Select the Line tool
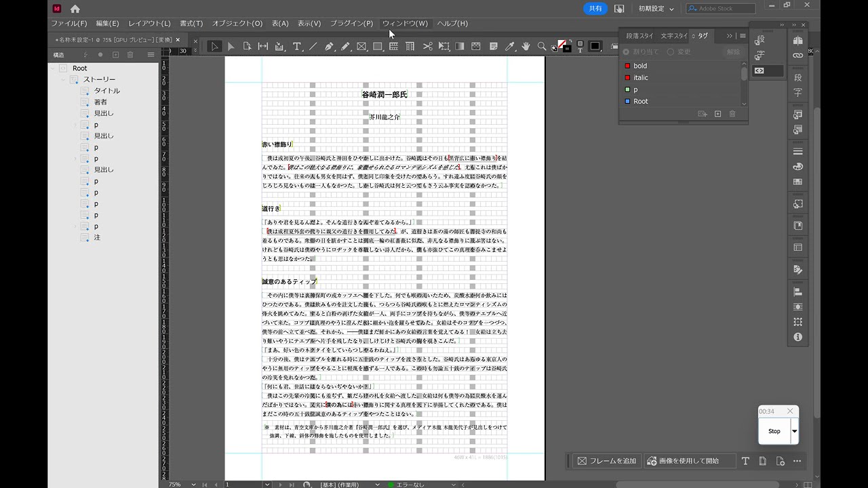Image resolution: width=868 pixels, height=488 pixels. tap(313, 46)
